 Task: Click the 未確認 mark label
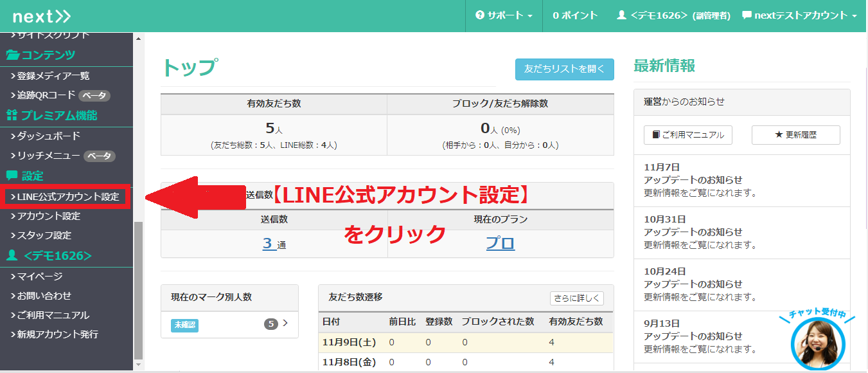tap(184, 325)
